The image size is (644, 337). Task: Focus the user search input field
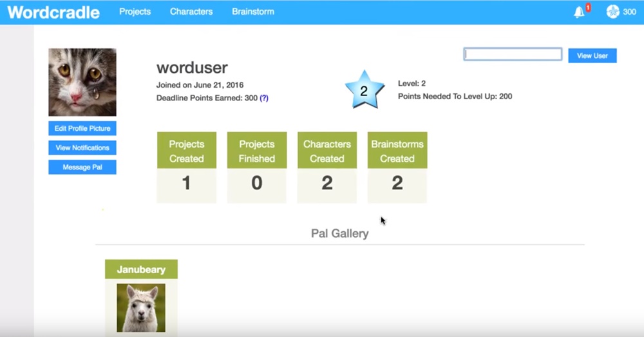(x=513, y=55)
